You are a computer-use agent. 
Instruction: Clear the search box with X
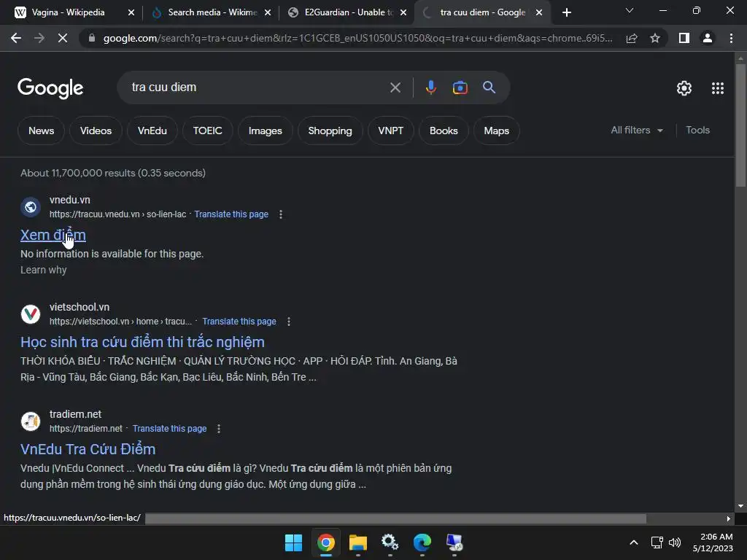pos(395,87)
